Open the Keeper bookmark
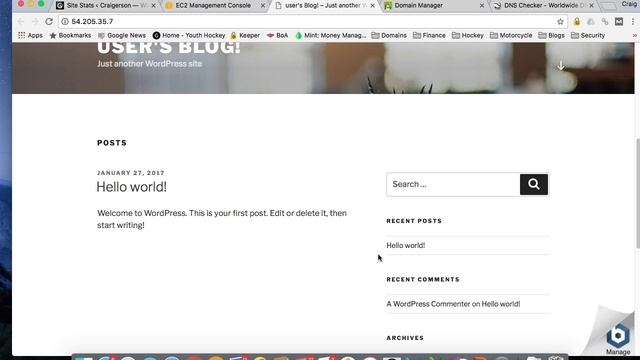Viewport: 640px width, 360px height. coord(245,36)
